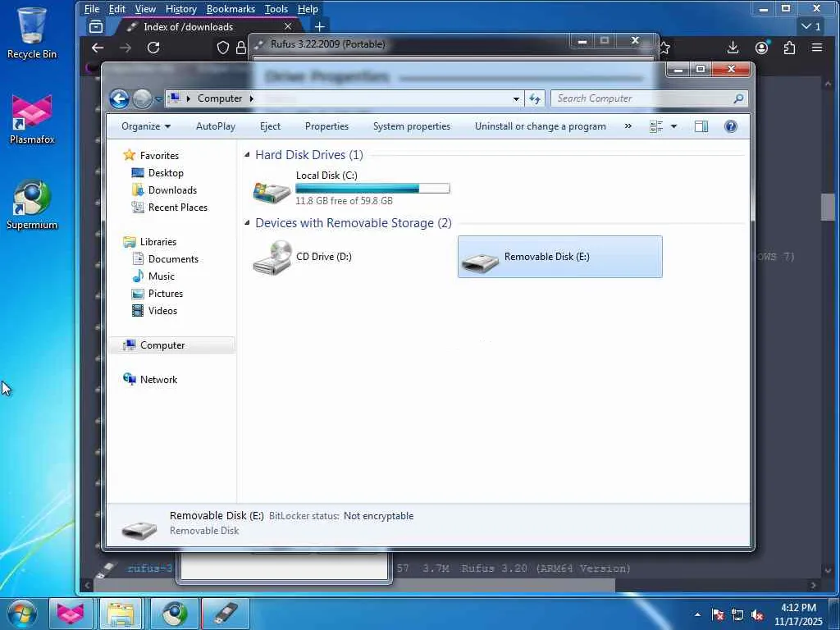Click the network tray icon

(737, 615)
